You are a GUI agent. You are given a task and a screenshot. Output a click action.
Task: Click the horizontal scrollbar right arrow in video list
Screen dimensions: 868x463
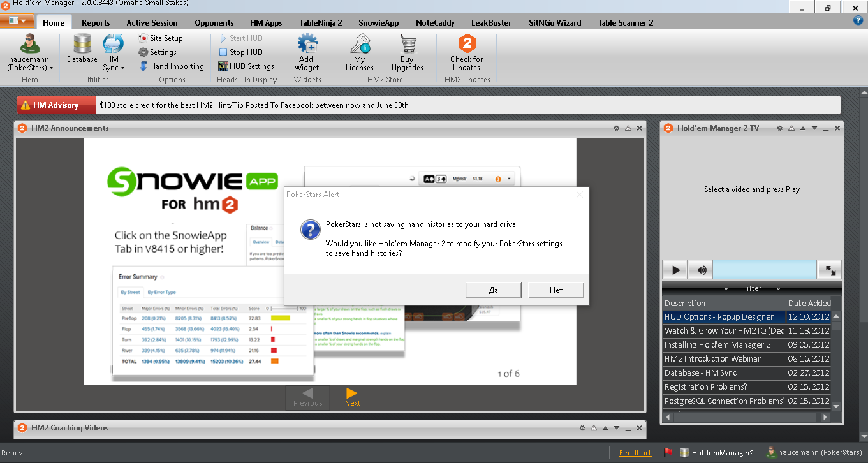[x=825, y=417]
